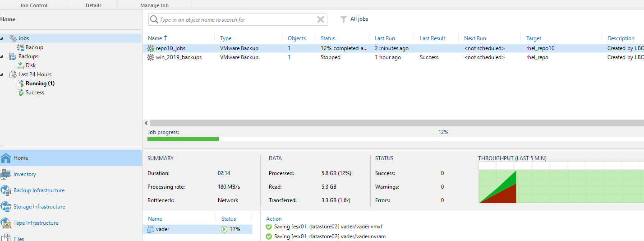This screenshot has height=241, width=644.
Task: Open the All jobs filter
Action: 354,19
